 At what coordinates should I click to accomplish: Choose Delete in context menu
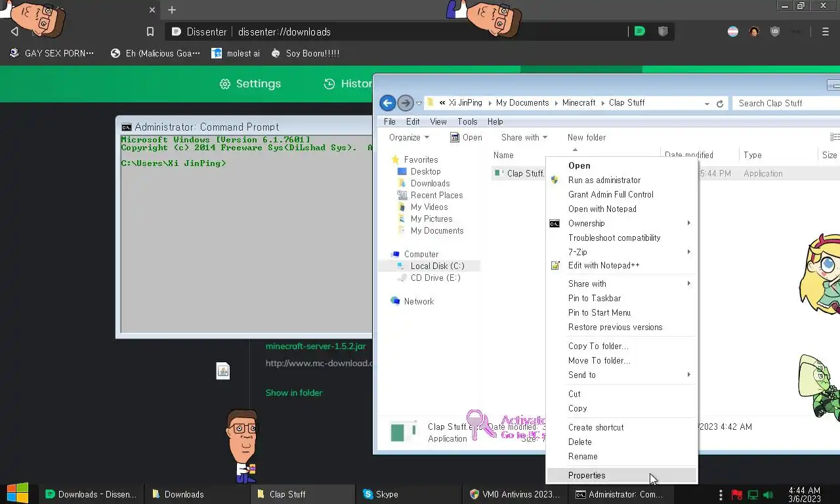point(621,442)
